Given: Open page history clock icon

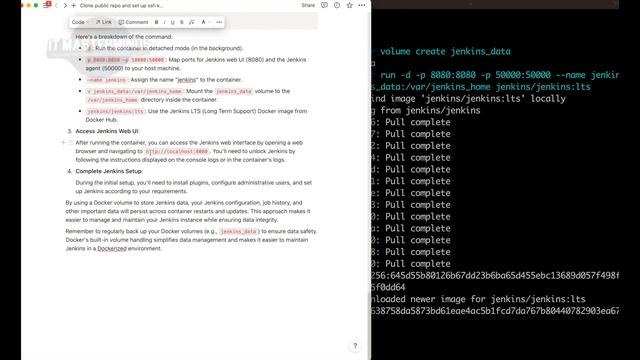Looking at the screenshot, I should tap(337, 5).
